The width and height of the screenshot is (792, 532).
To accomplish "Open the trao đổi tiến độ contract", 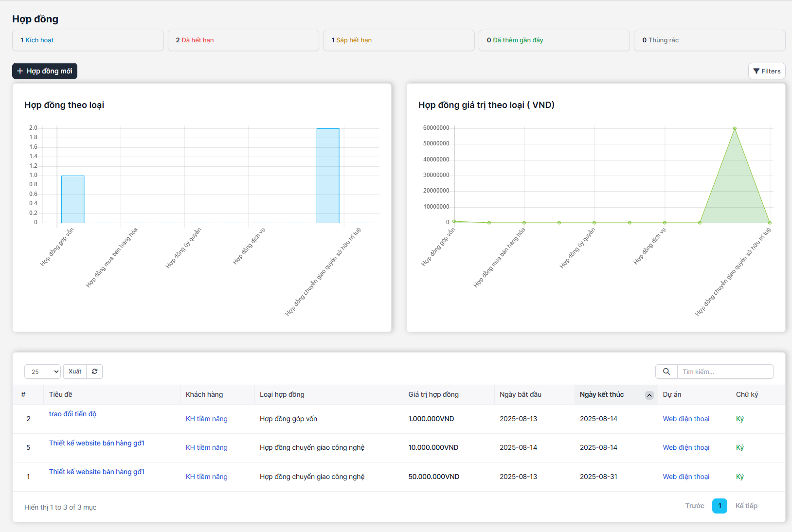I will tap(72, 414).
